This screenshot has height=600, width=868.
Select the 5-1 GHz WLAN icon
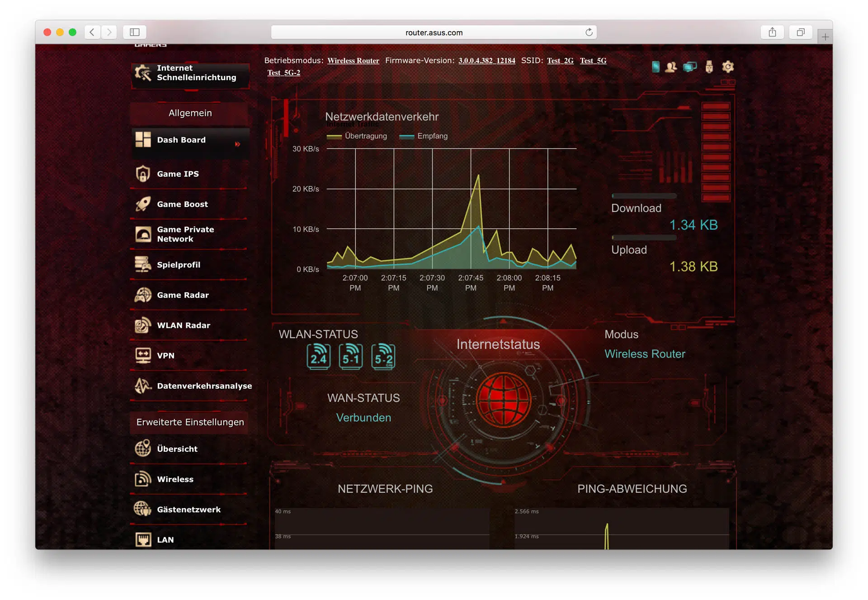(351, 356)
